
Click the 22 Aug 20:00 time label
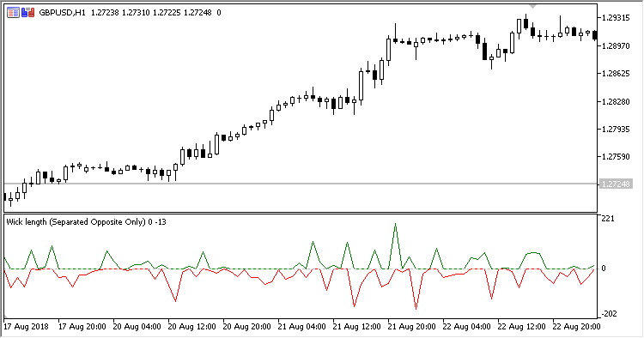[x=577, y=327]
